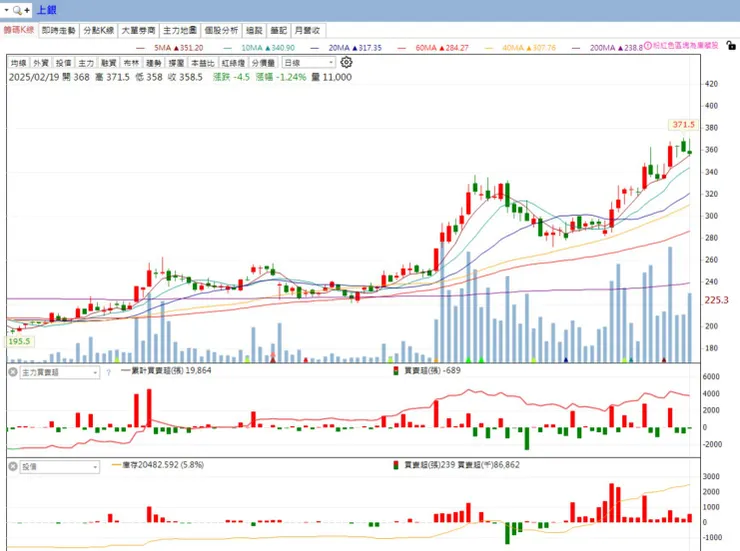This screenshot has height=551, width=740.
Task: Open the 投信 sub-chart indicator dropdown
Action: 59,467
